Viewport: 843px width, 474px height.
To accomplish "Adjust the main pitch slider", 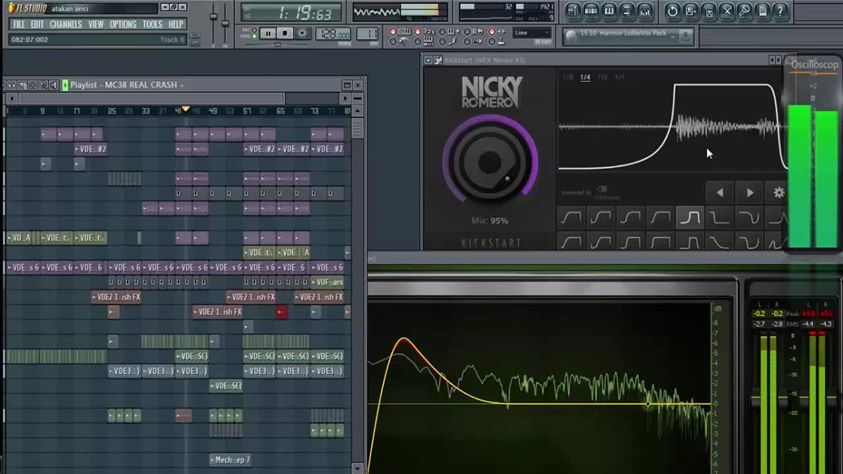I will click(225, 24).
